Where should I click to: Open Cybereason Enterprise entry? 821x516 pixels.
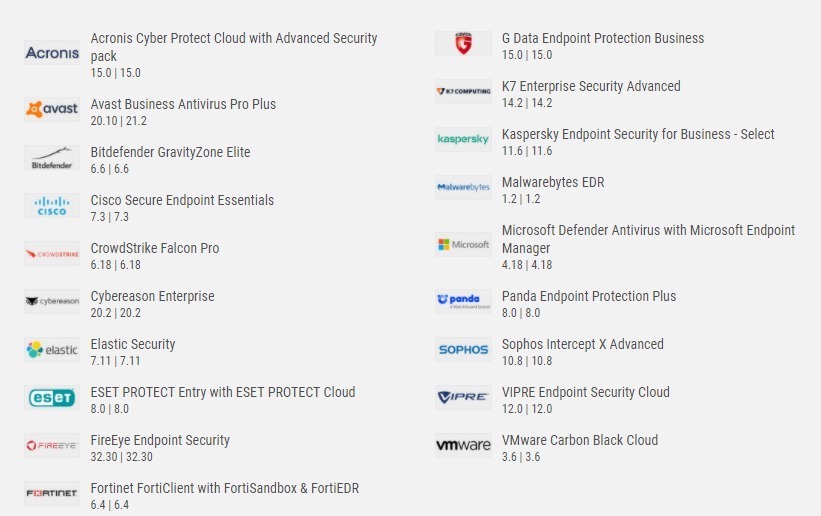tap(152, 296)
